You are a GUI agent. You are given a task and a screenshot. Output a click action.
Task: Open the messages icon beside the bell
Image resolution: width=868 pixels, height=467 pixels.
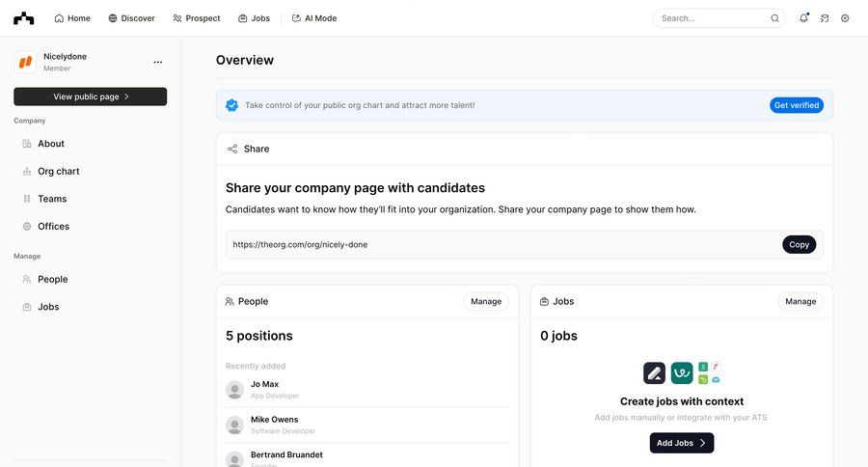[x=825, y=18]
